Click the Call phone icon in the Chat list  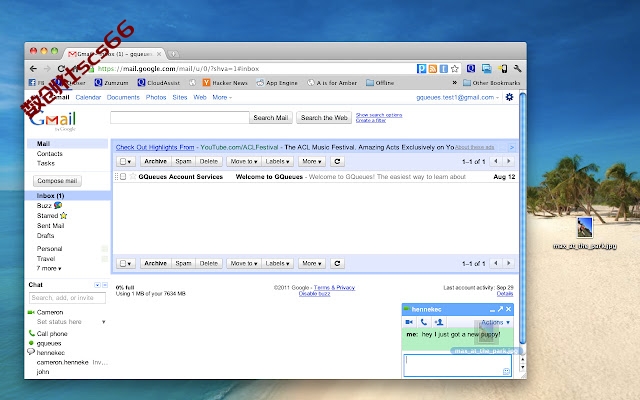point(31,333)
